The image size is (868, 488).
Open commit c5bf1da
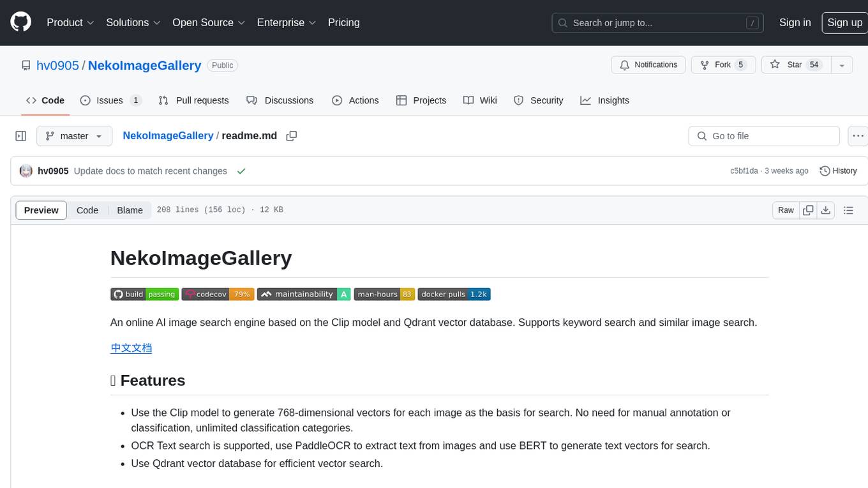tap(744, 171)
